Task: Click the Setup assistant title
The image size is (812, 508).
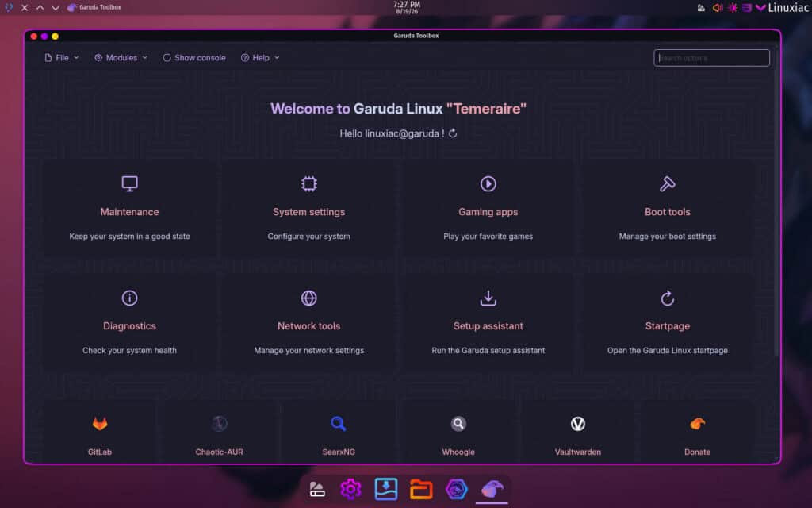Action: coord(488,326)
